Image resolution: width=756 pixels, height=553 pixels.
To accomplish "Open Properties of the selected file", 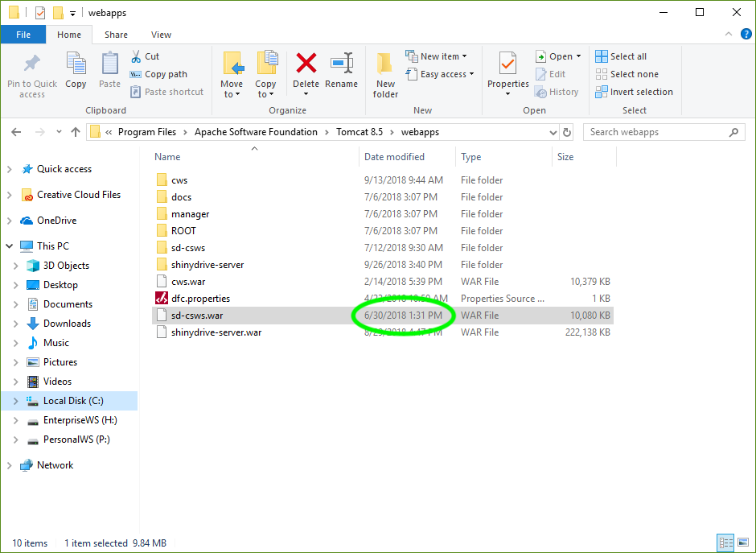I will click(x=507, y=70).
